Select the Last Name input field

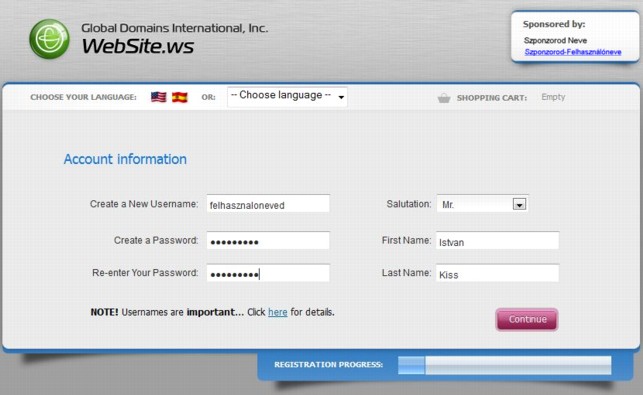coord(497,273)
